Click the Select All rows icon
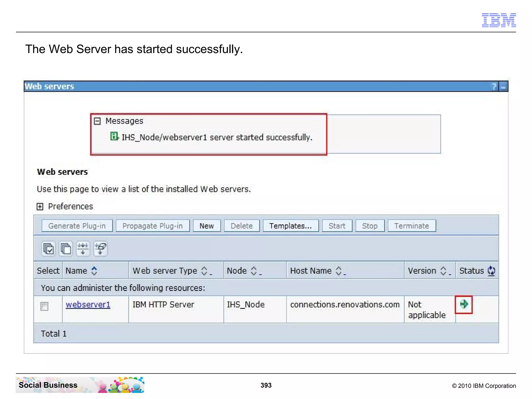This screenshot has width=532, height=399. 49,249
